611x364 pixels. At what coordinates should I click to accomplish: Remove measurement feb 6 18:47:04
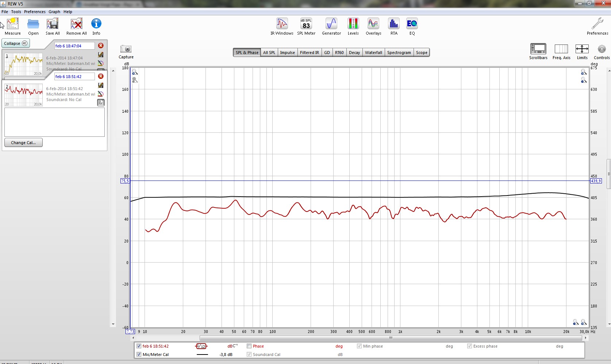[x=101, y=46]
